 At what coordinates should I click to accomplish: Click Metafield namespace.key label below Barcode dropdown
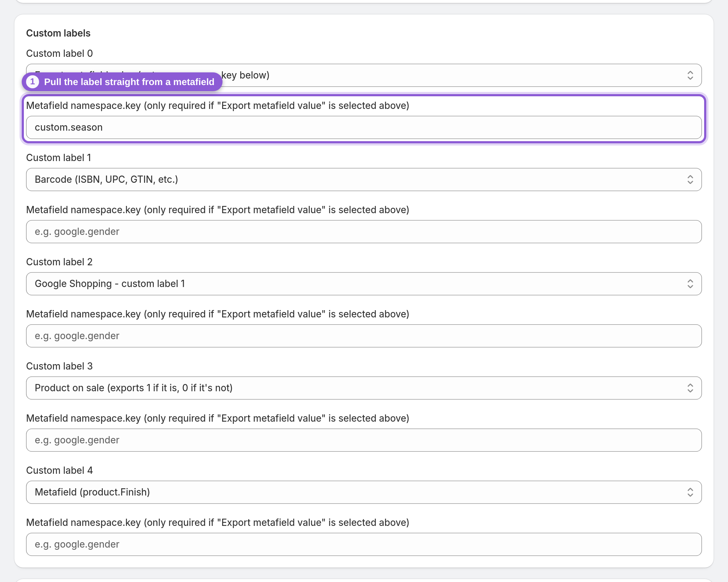coord(218,210)
